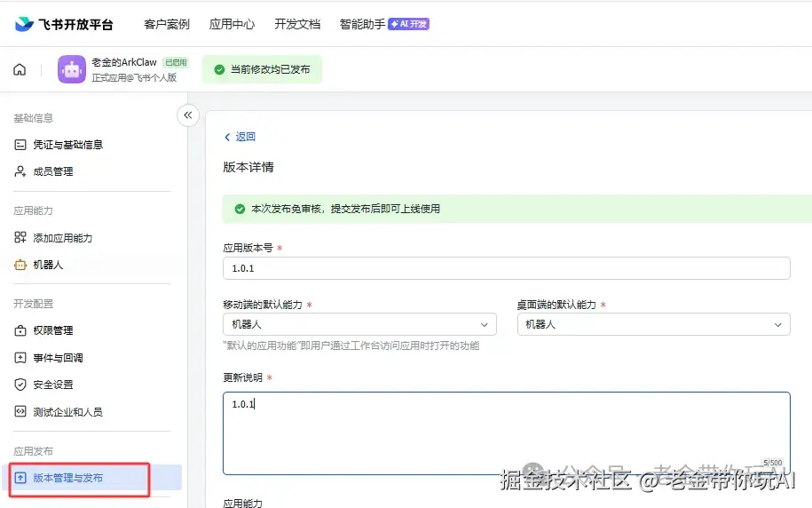
Task: Click the 开发配置 section label
Action: click(33, 304)
